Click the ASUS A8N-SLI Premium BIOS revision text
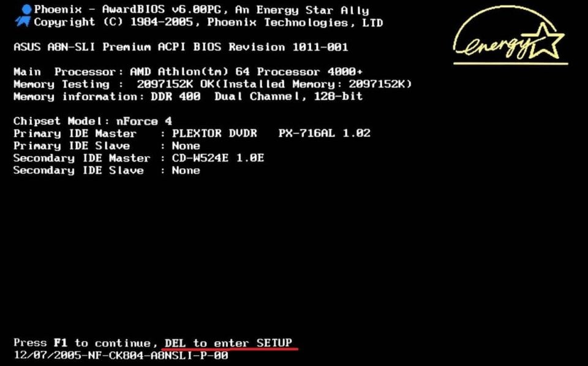The image size is (588, 366). [x=181, y=47]
